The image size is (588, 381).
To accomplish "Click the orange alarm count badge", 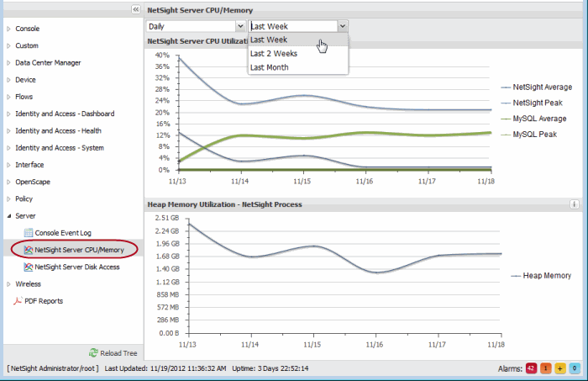I will tap(545, 368).
